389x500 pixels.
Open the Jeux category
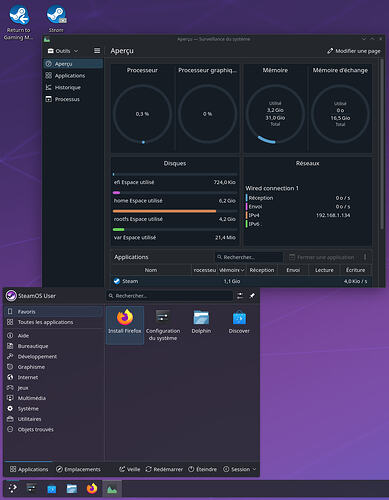pos(54,388)
